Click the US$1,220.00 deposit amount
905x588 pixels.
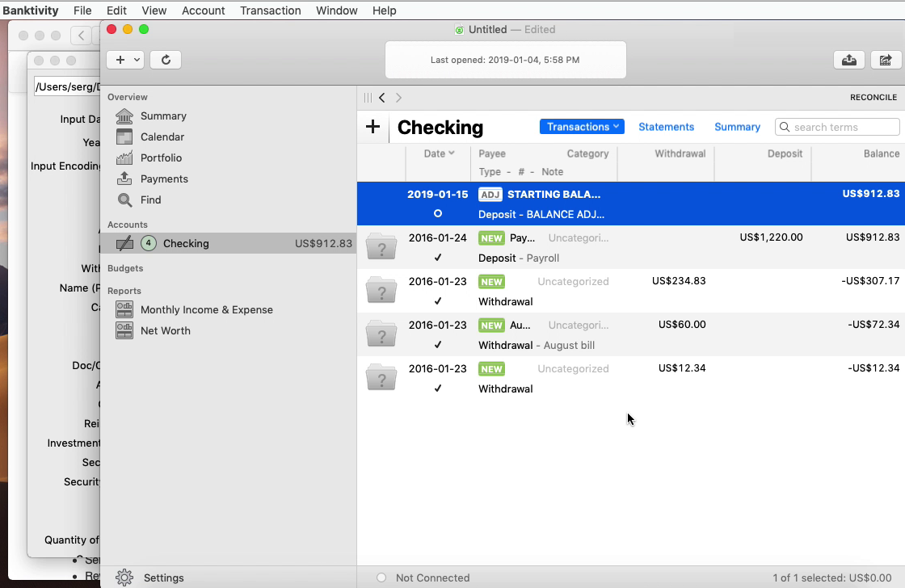[771, 237]
